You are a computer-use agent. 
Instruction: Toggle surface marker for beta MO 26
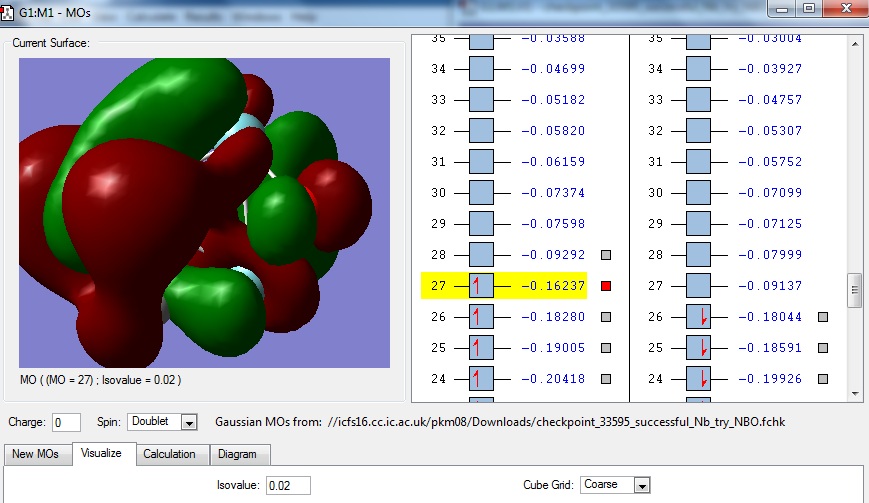tap(823, 317)
